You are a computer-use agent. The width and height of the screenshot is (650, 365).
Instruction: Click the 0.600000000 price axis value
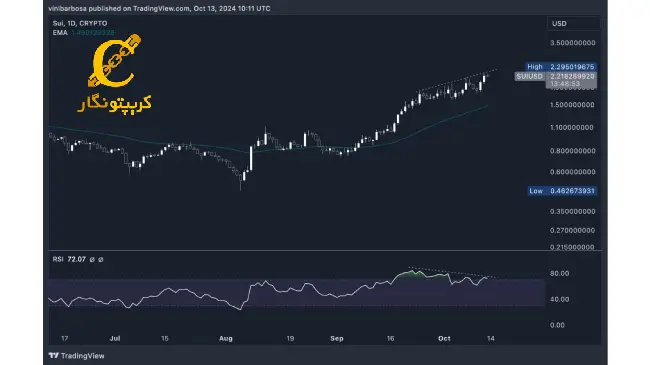point(572,172)
